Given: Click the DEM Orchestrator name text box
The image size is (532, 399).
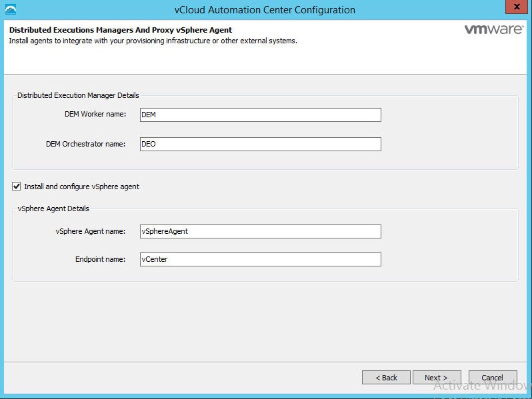Looking at the screenshot, I should tap(260, 144).
